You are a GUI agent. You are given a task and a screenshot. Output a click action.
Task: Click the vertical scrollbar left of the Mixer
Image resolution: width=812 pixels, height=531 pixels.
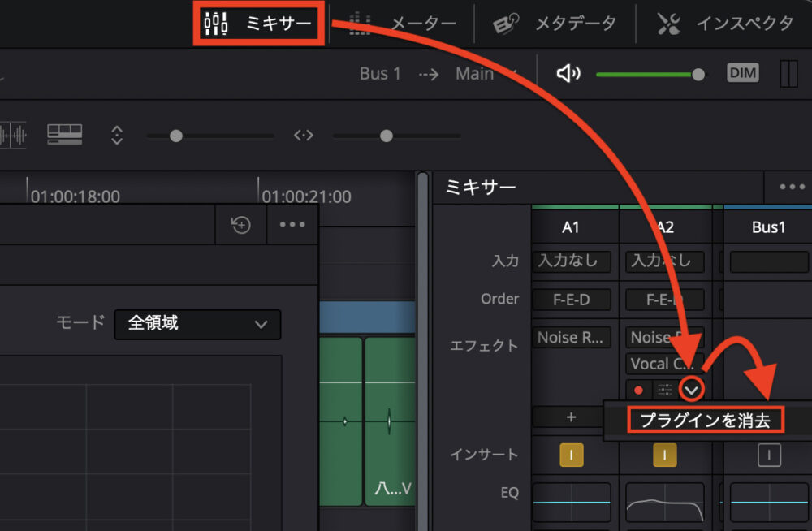[x=423, y=352]
